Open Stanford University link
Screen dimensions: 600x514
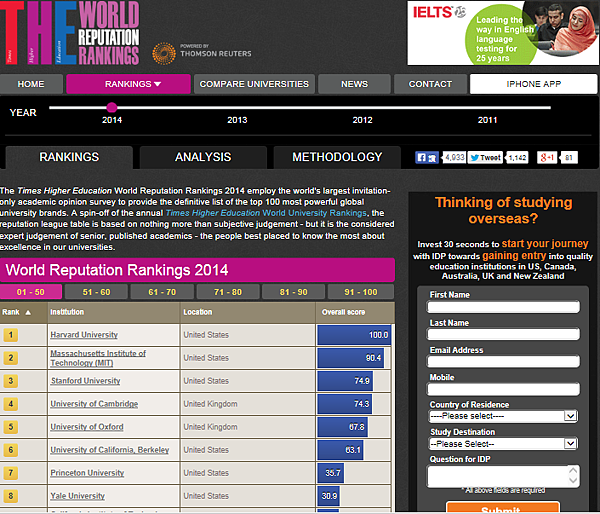(85, 381)
